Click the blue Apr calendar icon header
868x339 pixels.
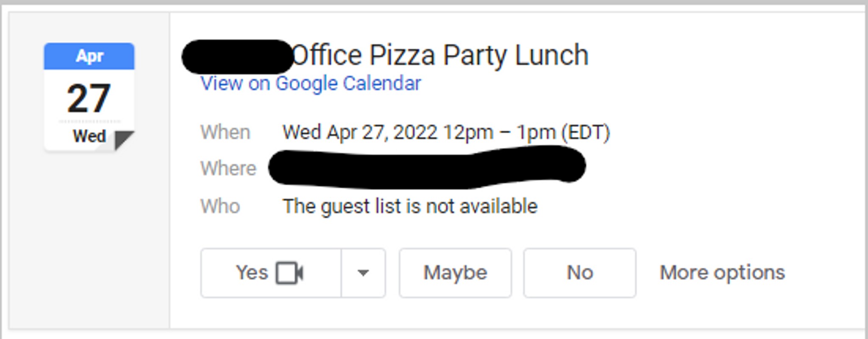click(x=89, y=56)
